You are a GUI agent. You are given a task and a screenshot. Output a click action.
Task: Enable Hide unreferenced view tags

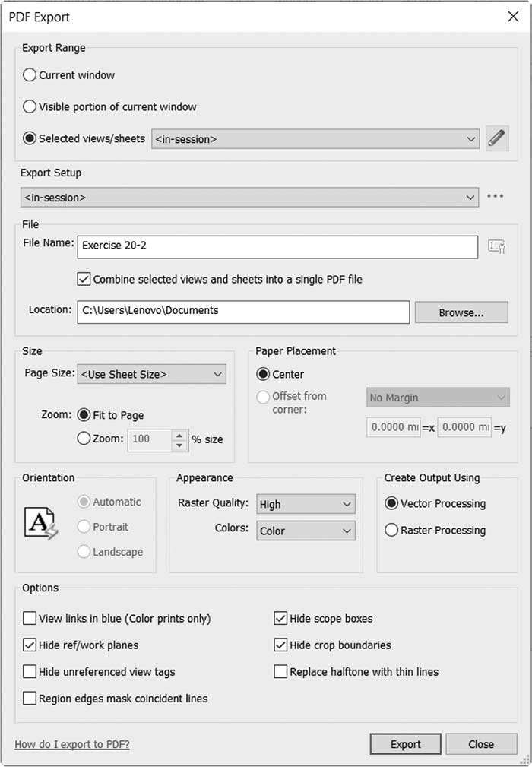click(x=30, y=672)
